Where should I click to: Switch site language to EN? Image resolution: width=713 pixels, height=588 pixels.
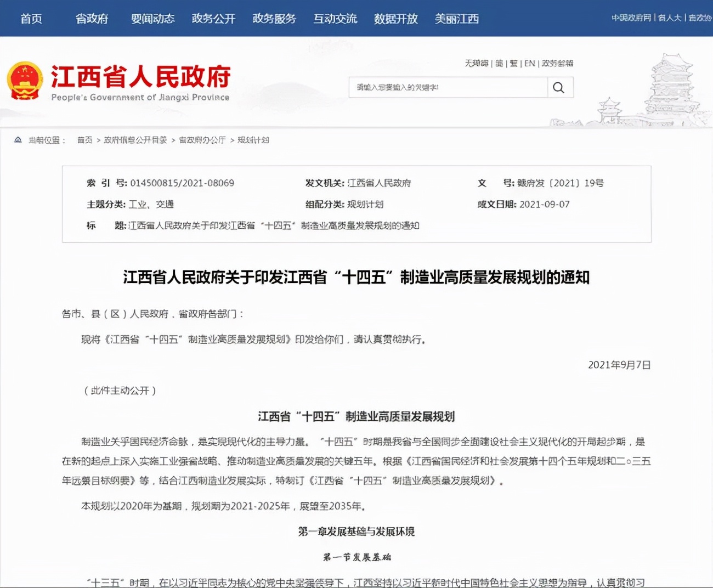pos(529,64)
